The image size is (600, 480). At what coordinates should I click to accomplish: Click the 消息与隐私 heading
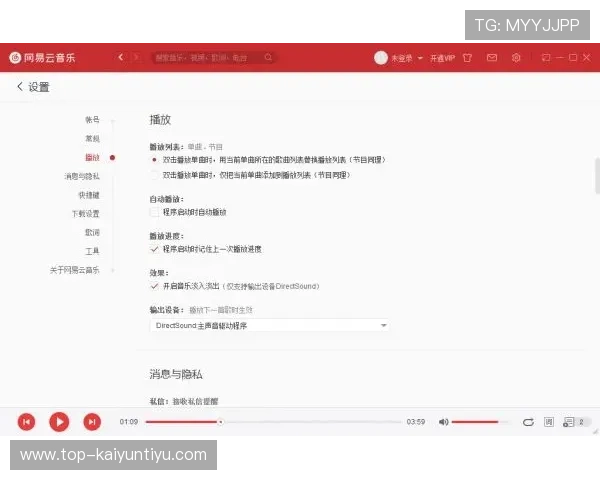(x=176, y=374)
